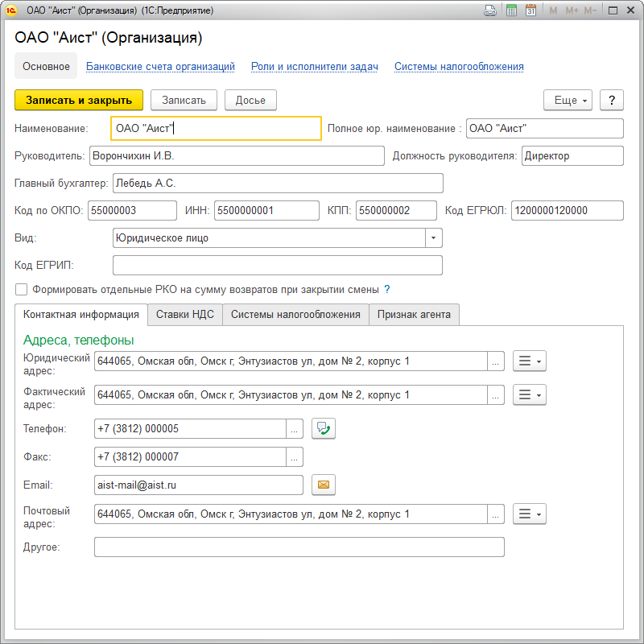Viewport: 644px width, 644px height.
Task: Switch to Ставки НДС tab
Action: tap(185, 315)
